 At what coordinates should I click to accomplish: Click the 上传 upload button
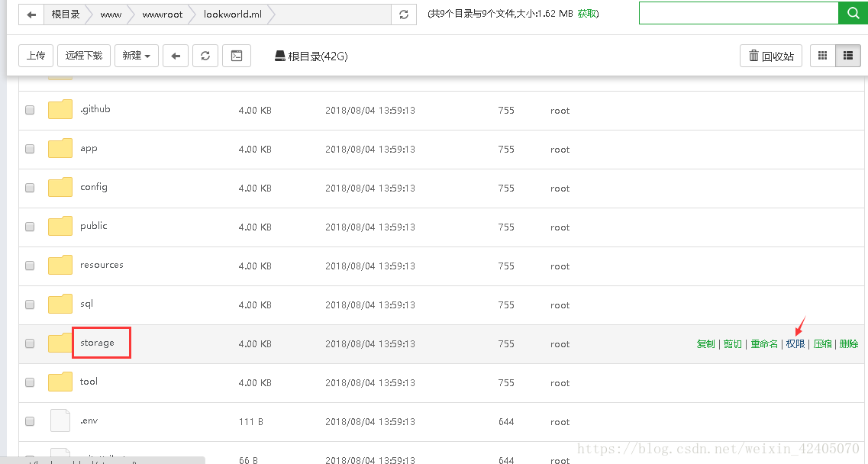(x=36, y=56)
